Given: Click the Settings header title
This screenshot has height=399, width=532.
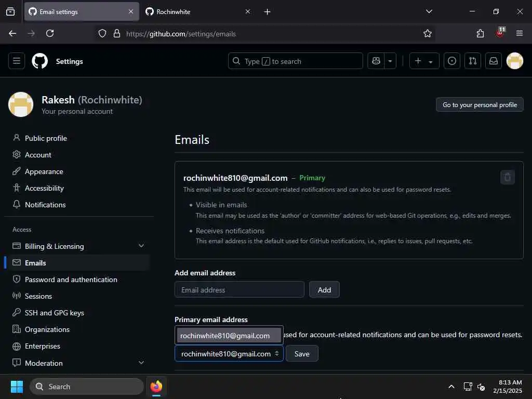Looking at the screenshot, I should (69, 61).
